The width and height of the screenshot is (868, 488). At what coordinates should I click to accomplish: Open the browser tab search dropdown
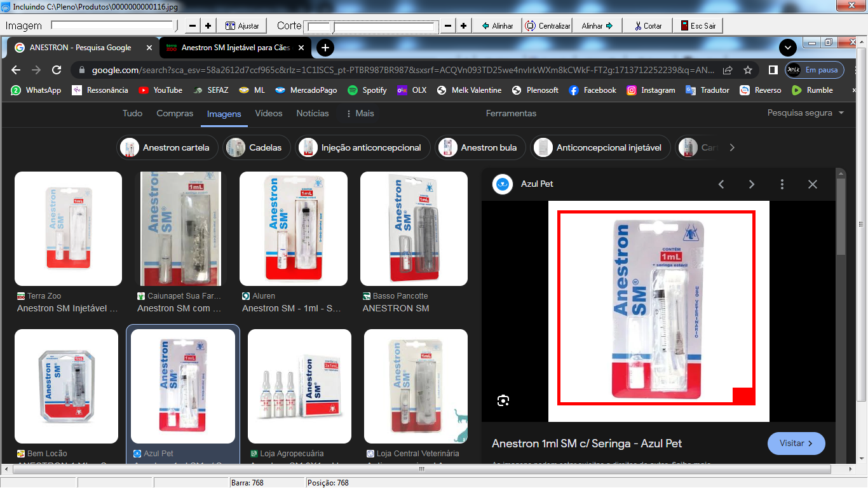tap(788, 48)
